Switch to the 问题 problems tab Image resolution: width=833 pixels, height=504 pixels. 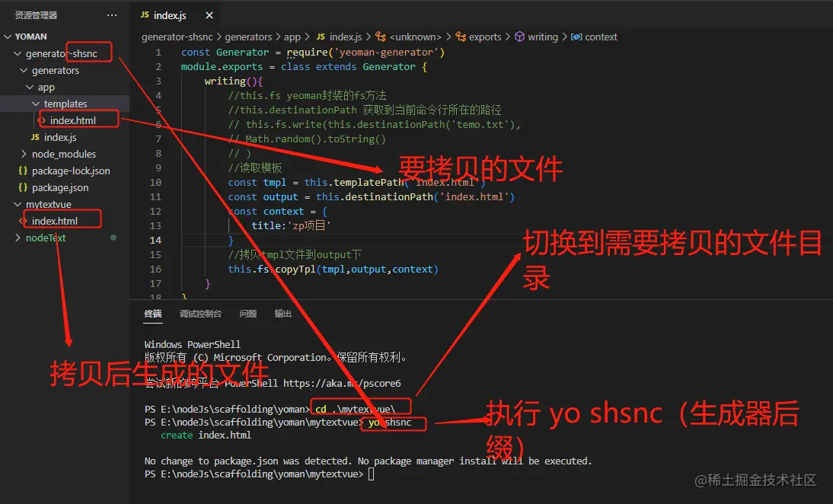[248, 314]
